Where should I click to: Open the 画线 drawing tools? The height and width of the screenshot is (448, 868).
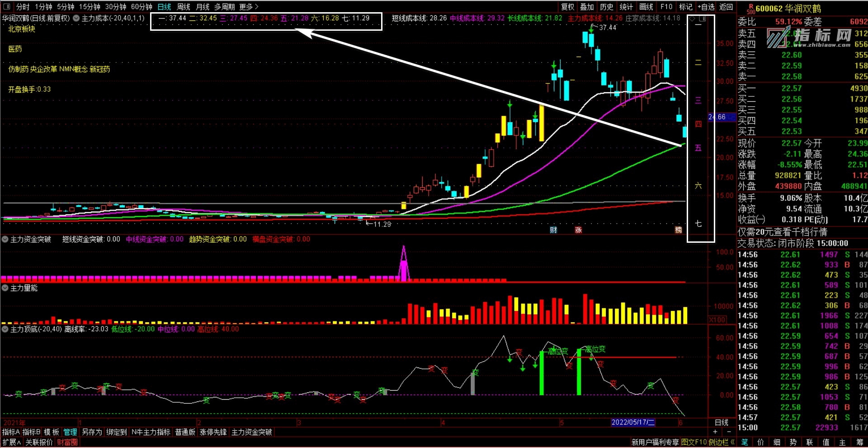point(646,7)
